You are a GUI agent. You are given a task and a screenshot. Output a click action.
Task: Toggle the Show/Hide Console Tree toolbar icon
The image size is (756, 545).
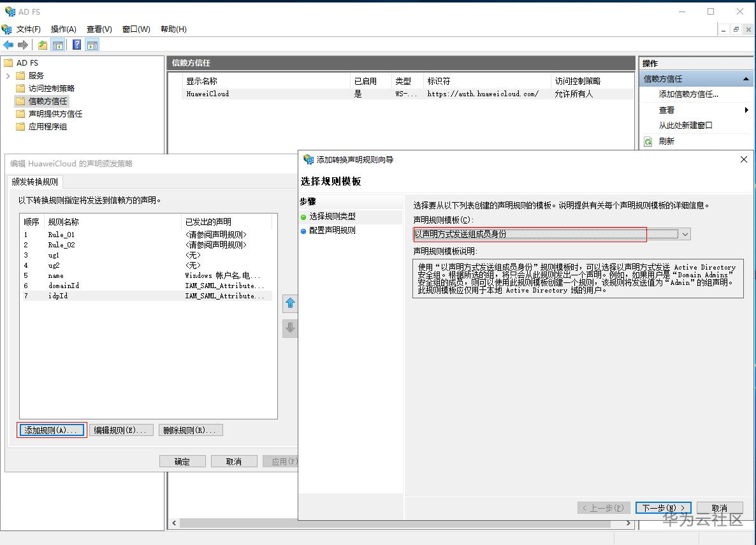pyautogui.click(x=58, y=45)
